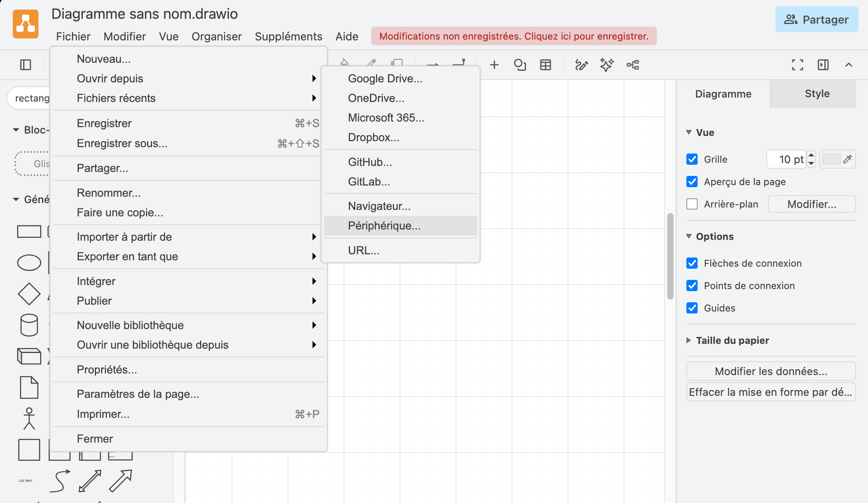Increase the grid size with the stepper

[811, 155]
